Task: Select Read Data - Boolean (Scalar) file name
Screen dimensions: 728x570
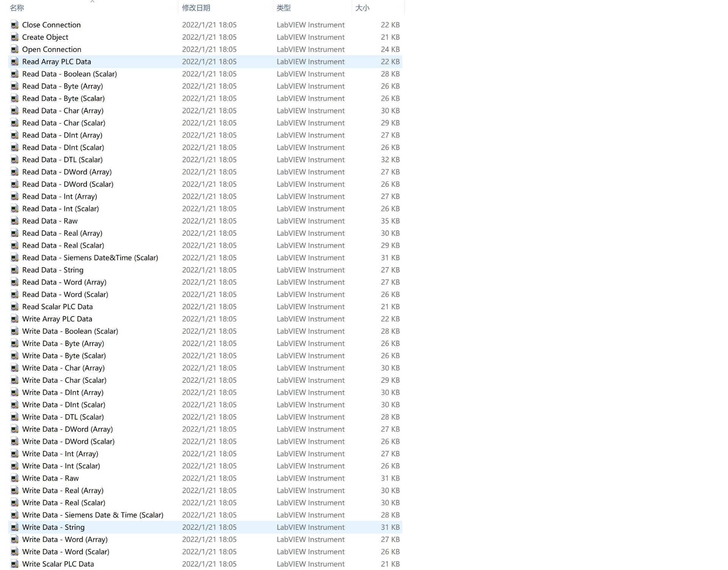Action: tap(69, 74)
